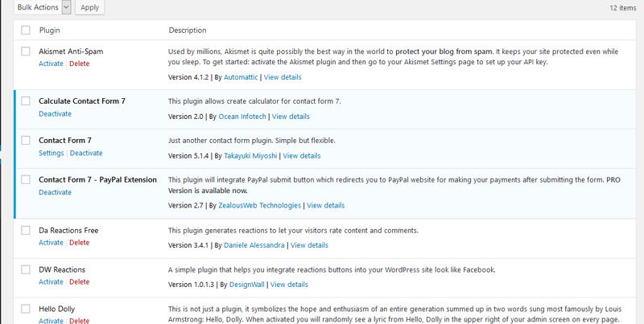Click the Da Reactions Free plugin name
The image size is (644, 324).
tap(68, 231)
